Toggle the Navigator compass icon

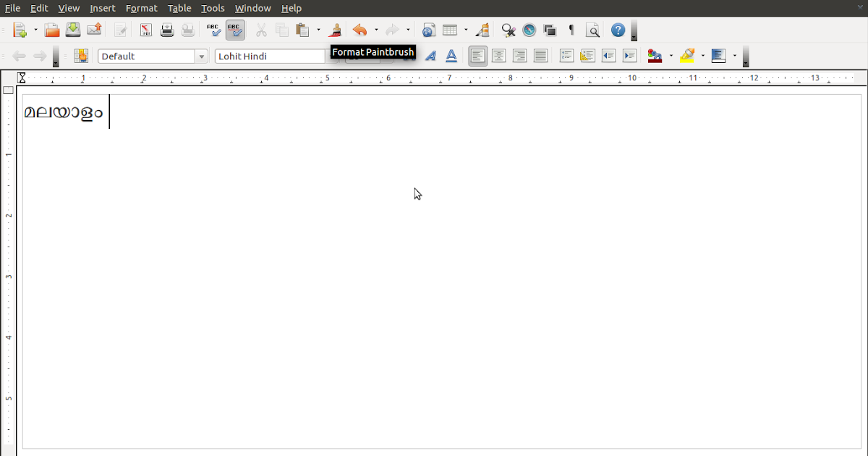pyautogui.click(x=529, y=30)
